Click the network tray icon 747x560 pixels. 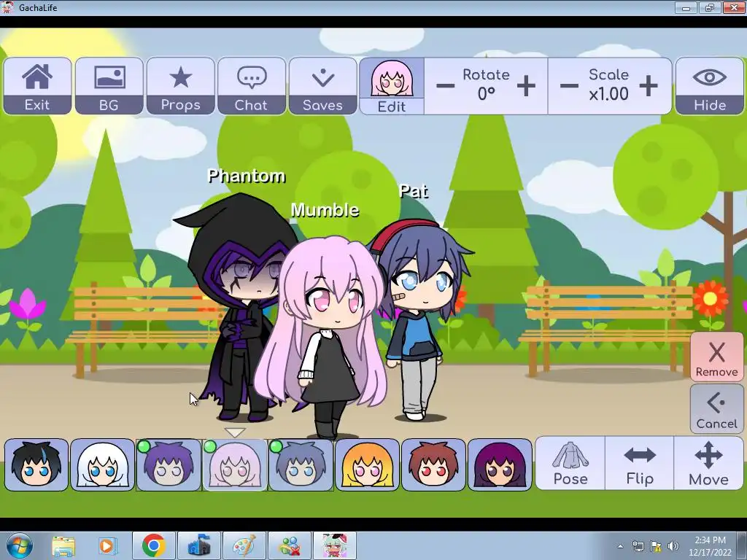point(638,547)
